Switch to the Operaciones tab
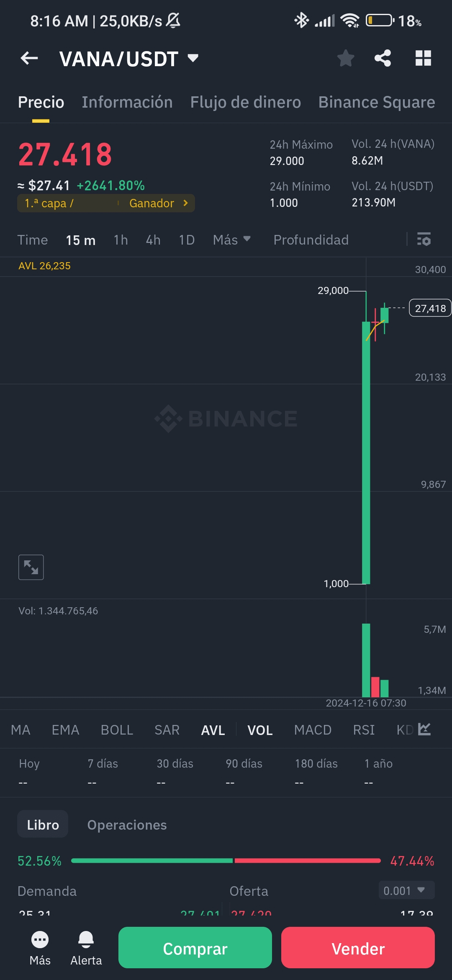 pos(127,825)
